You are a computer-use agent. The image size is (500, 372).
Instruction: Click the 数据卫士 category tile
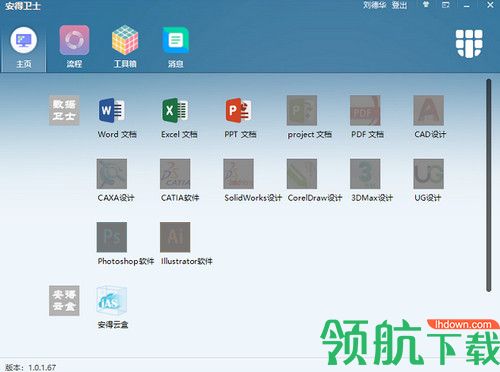coord(64,110)
